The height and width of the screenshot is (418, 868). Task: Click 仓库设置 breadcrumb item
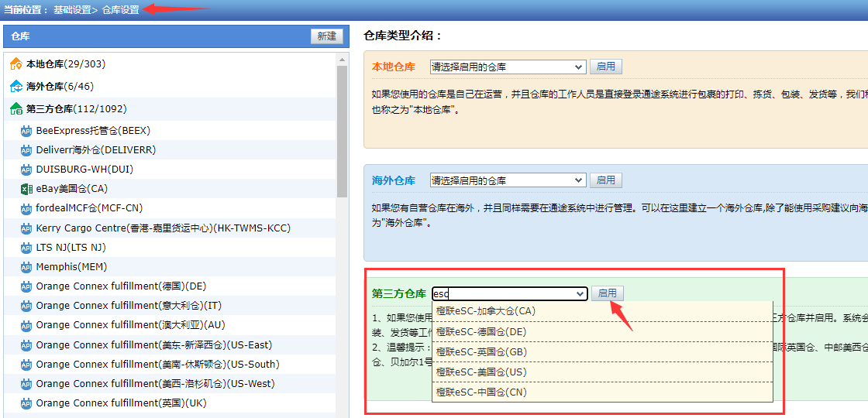pyautogui.click(x=121, y=10)
